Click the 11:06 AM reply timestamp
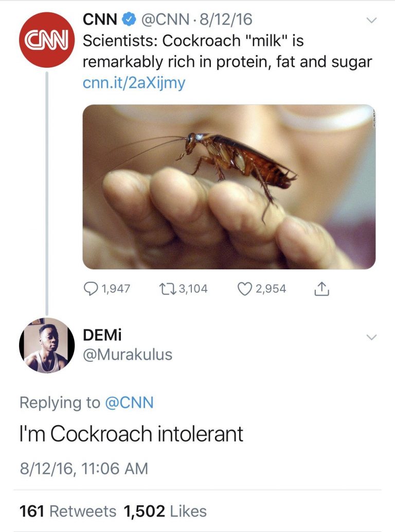 point(118,469)
